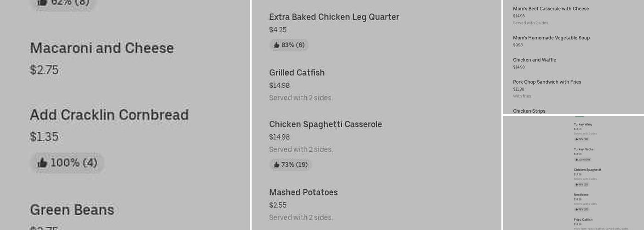This screenshot has height=230, width=644.
Task: Open the Chicken and Waffle item
Action: click(x=535, y=60)
